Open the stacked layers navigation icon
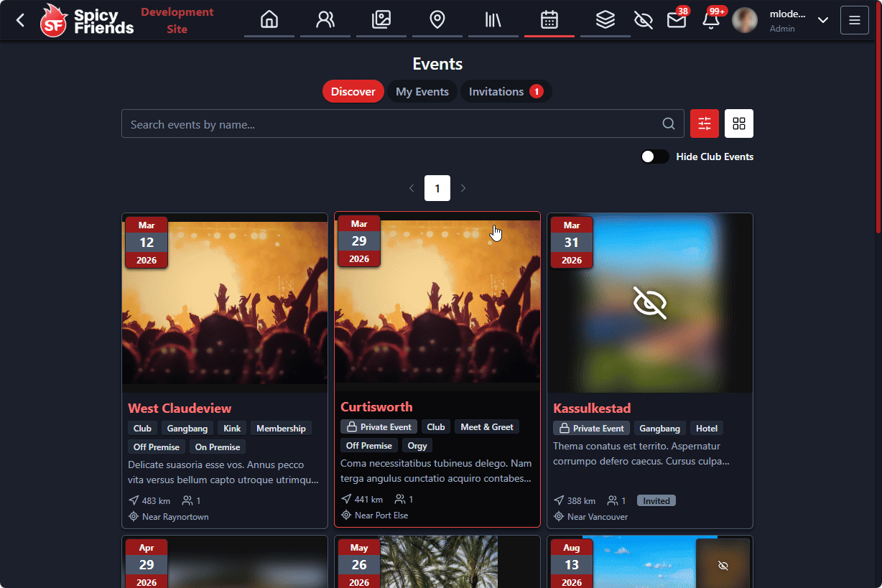882x588 pixels. (x=605, y=19)
